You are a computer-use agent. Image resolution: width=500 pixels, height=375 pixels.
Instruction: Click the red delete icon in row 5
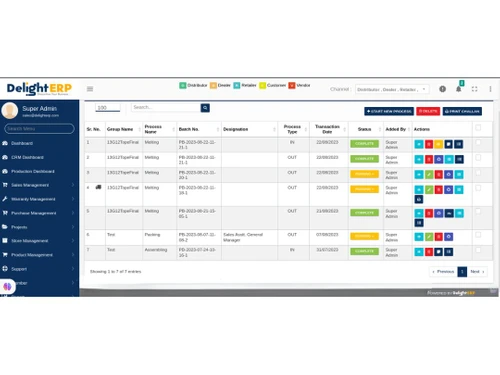(x=429, y=213)
